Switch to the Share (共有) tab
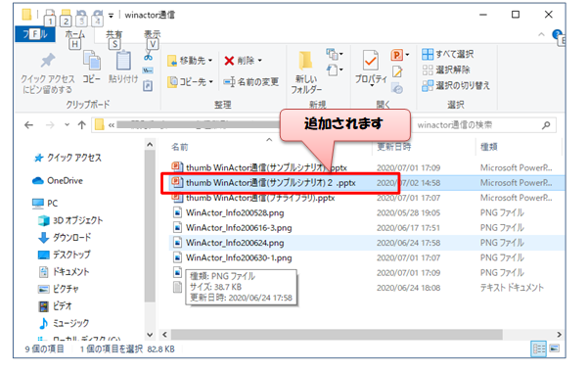Screen dimensions: 588x371 [114, 34]
